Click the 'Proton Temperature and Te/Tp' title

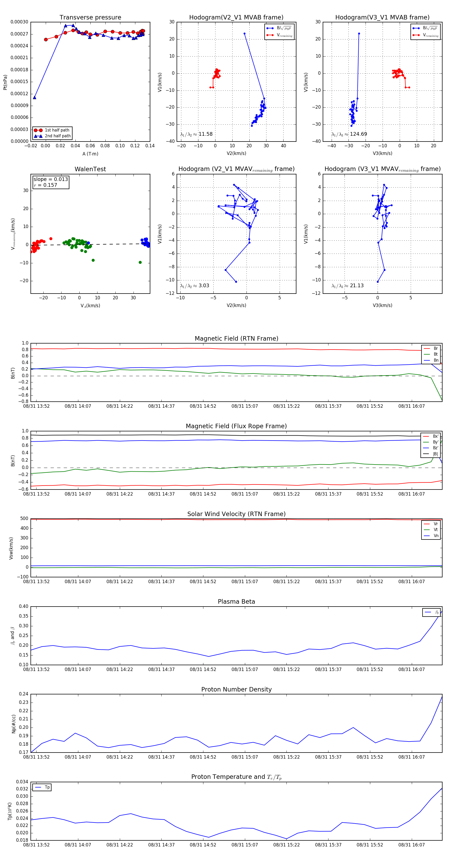tap(236, 777)
